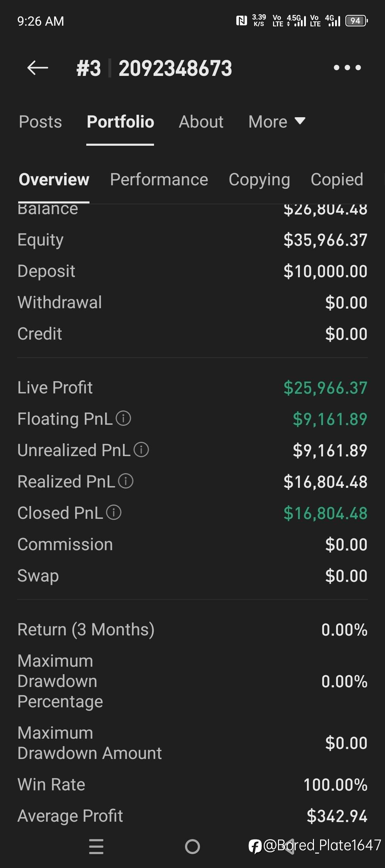Tap the battery indicator in status bar
The width and height of the screenshot is (385, 868).
tap(356, 21)
